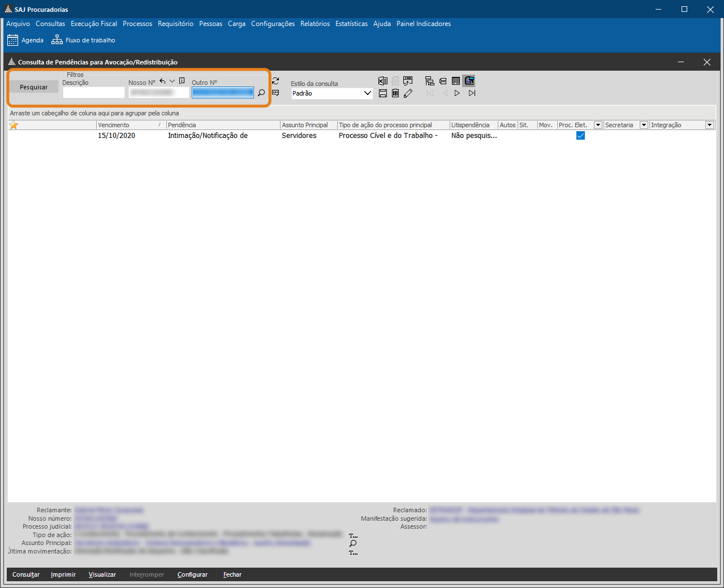Toggle the Proc. Elet. checkbox in row
The height and width of the screenshot is (588, 724).
(x=580, y=136)
